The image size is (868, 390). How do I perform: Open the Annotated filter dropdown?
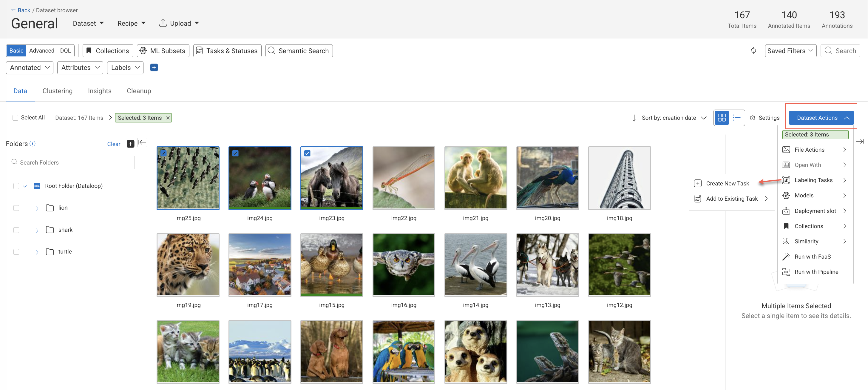coord(30,67)
